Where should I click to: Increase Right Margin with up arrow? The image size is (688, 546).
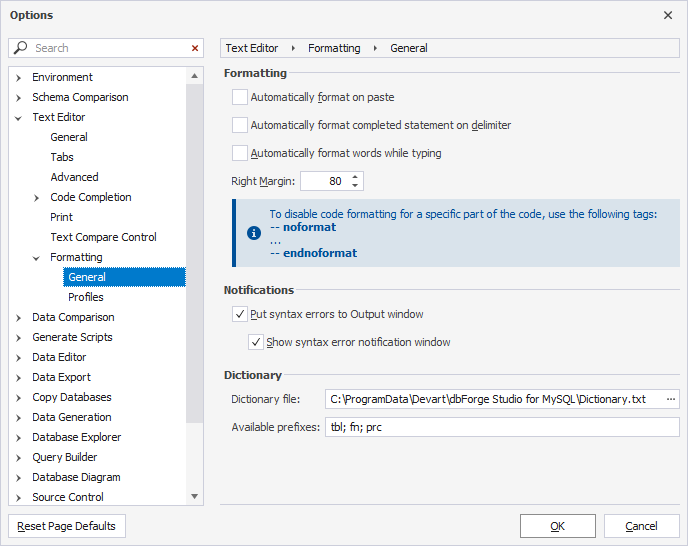(355, 177)
